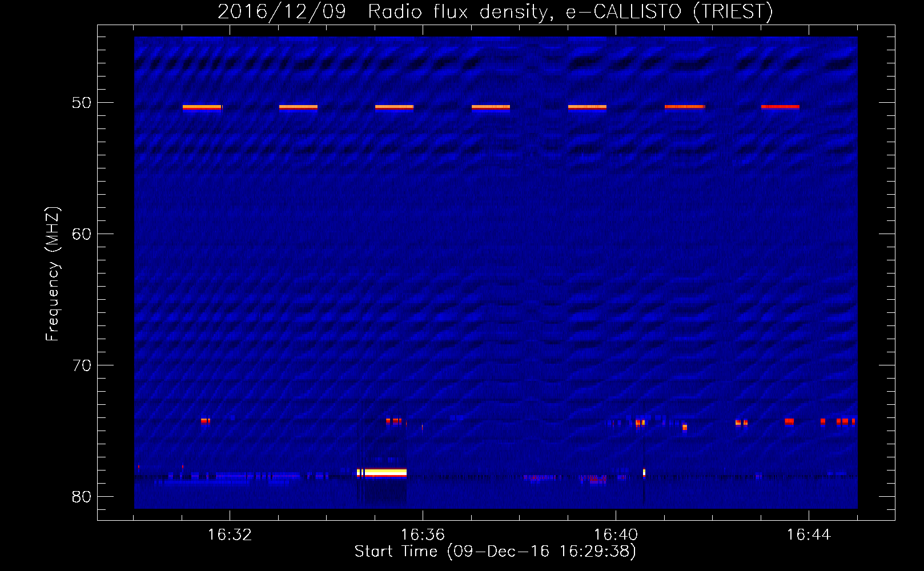Click the 70 MHz frequency tick label
Image resolution: width=924 pixels, height=571 pixels.
click(x=82, y=365)
